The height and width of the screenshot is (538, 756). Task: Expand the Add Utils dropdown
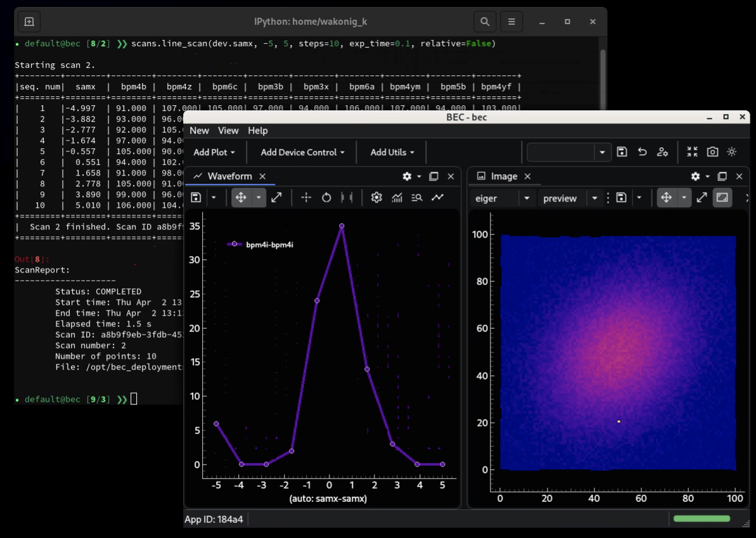392,152
